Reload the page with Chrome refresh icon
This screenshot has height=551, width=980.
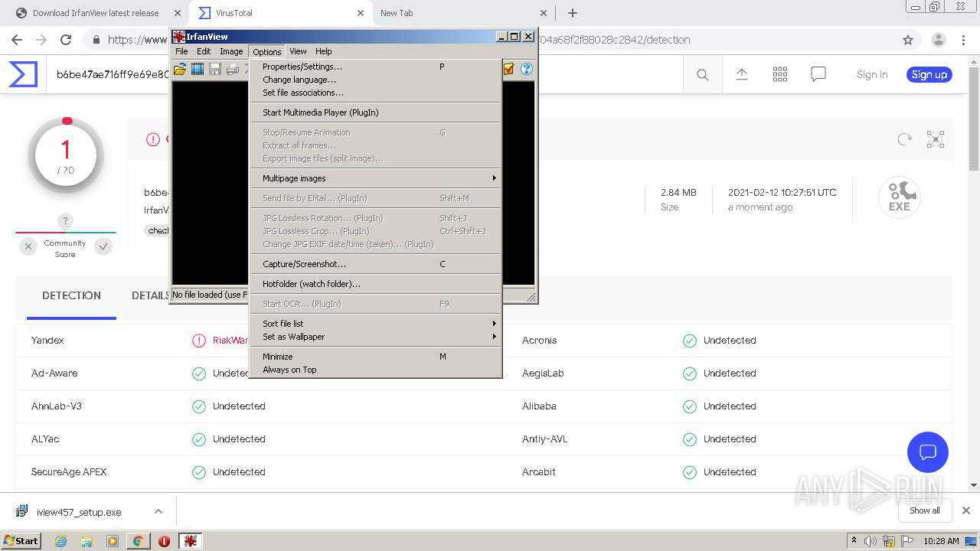pos(66,40)
